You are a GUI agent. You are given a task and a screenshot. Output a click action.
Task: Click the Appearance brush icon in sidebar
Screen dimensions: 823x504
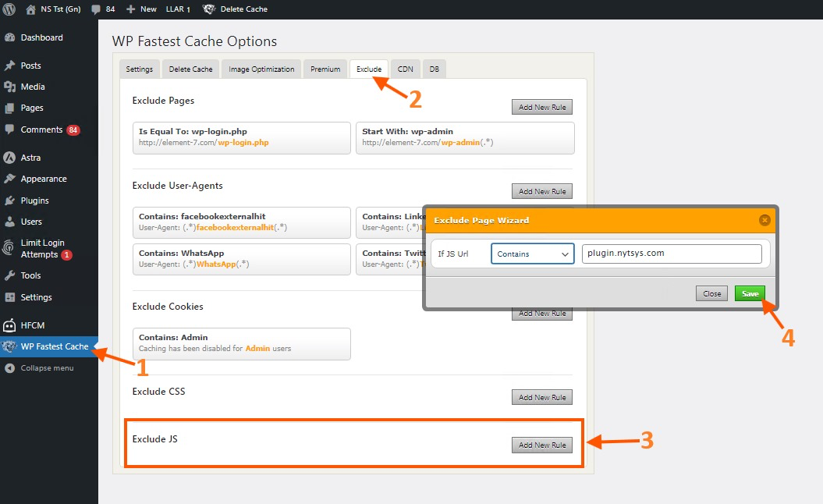(x=9, y=179)
